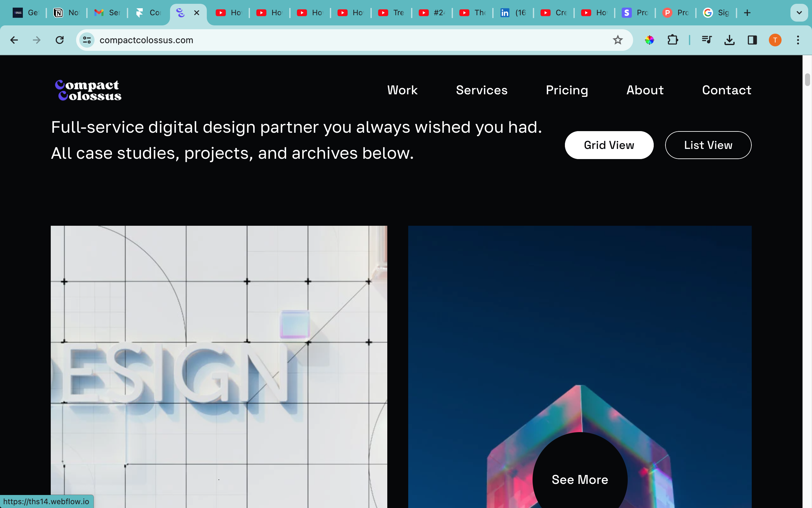The width and height of the screenshot is (812, 508).
Task: Open the Extensions puzzle icon
Action: [672, 40]
